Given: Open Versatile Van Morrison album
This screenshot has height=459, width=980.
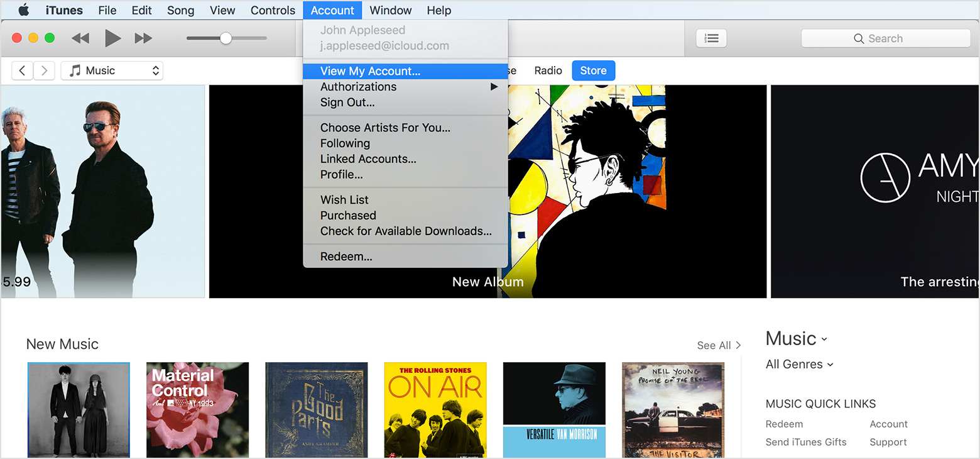Looking at the screenshot, I should [x=554, y=410].
